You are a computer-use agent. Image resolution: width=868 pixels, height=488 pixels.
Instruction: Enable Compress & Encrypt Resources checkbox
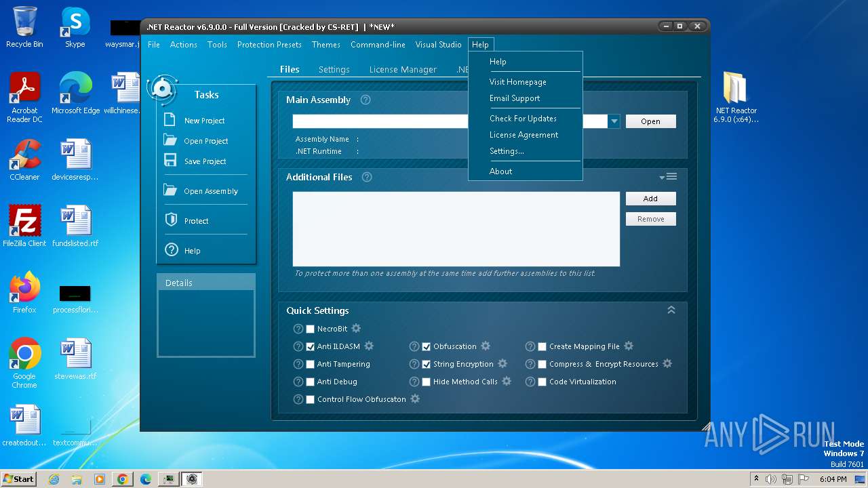542,364
